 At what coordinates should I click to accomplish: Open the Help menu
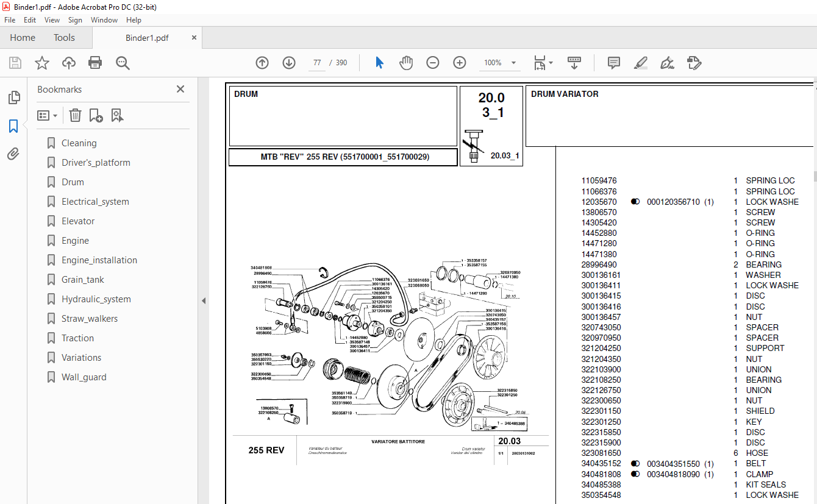pos(134,20)
